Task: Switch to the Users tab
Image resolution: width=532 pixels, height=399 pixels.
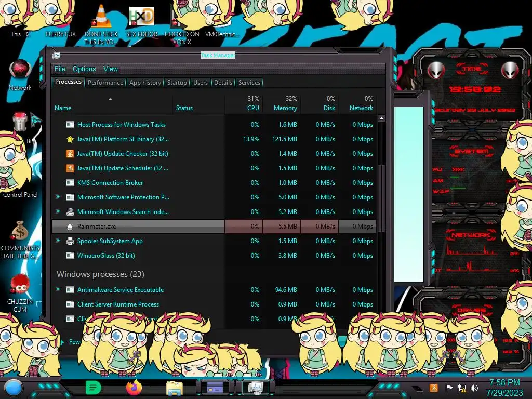Action: (x=201, y=83)
